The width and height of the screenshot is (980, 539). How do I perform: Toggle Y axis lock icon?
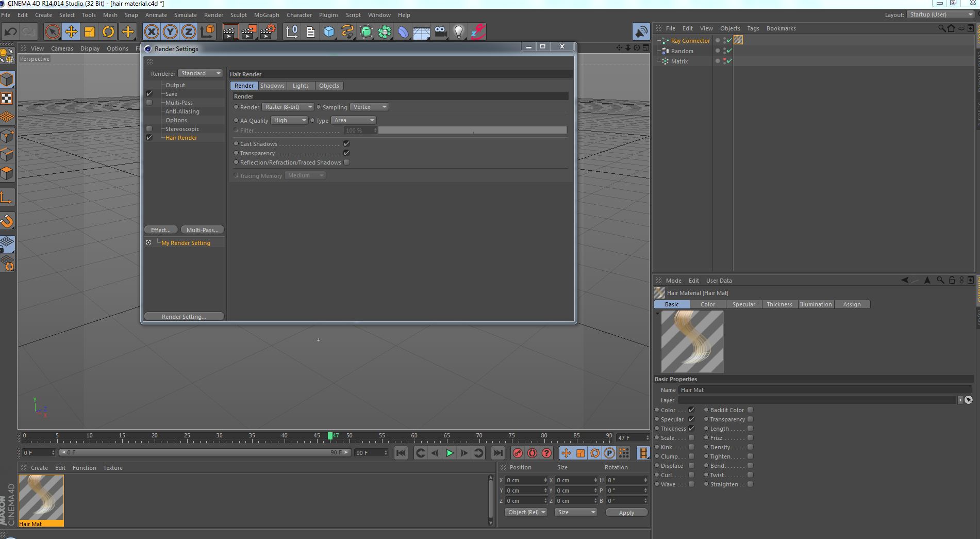click(x=170, y=31)
